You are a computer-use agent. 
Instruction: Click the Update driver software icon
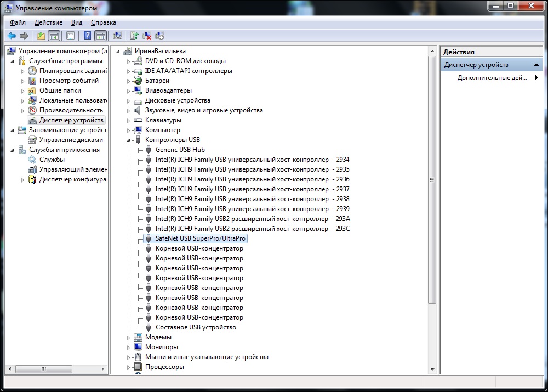(134, 36)
